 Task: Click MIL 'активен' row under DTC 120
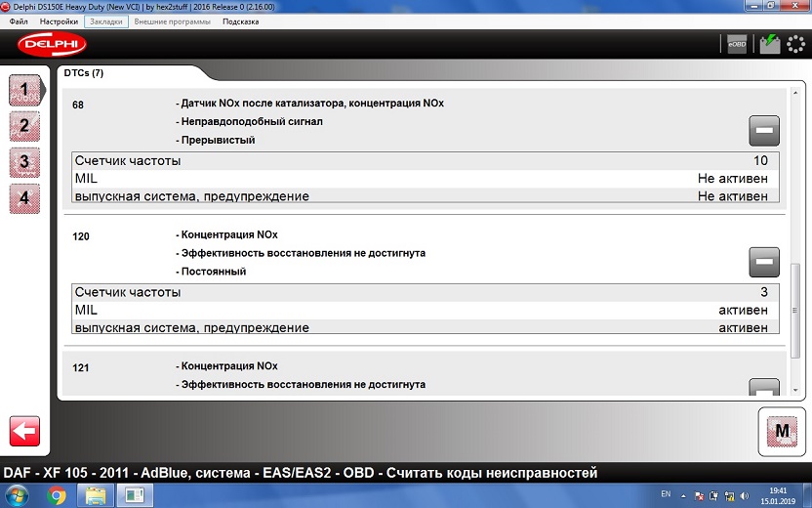(x=425, y=310)
